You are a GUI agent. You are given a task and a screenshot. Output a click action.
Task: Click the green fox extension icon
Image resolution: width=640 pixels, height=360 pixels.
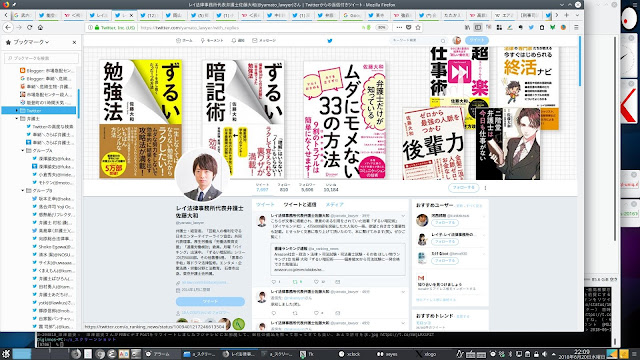pyautogui.click(x=552, y=27)
